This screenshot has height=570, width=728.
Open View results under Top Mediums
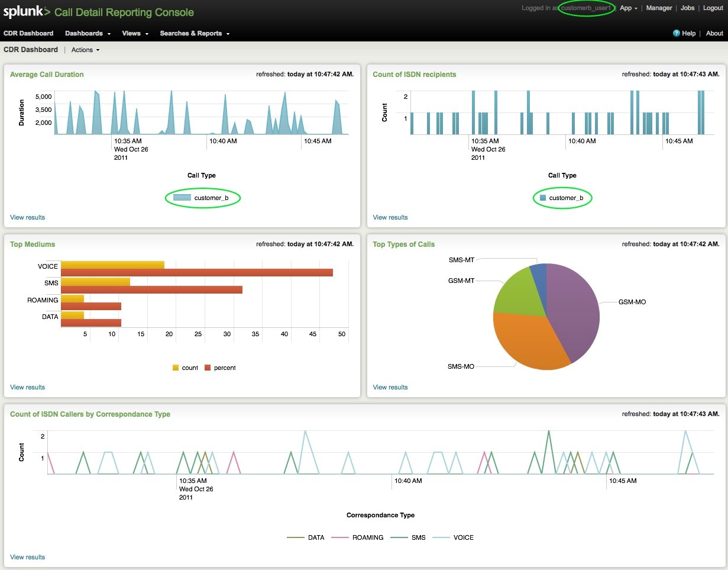pos(27,387)
